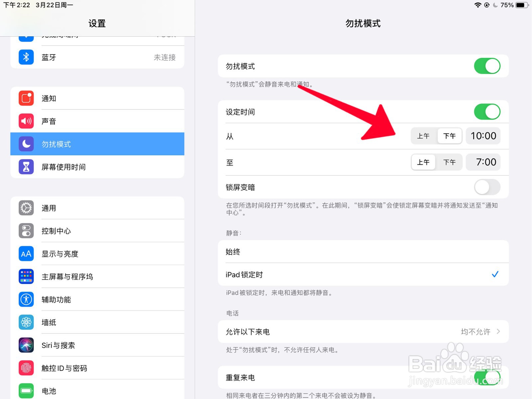Click the crescent moon Do Not Disturb icon
The image size is (532, 399).
tap(26, 144)
